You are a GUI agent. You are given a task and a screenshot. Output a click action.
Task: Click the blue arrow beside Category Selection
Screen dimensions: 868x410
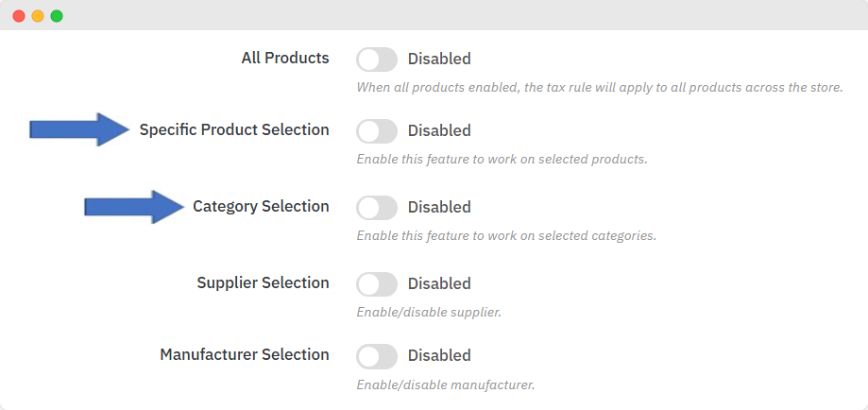tap(134, 206)
